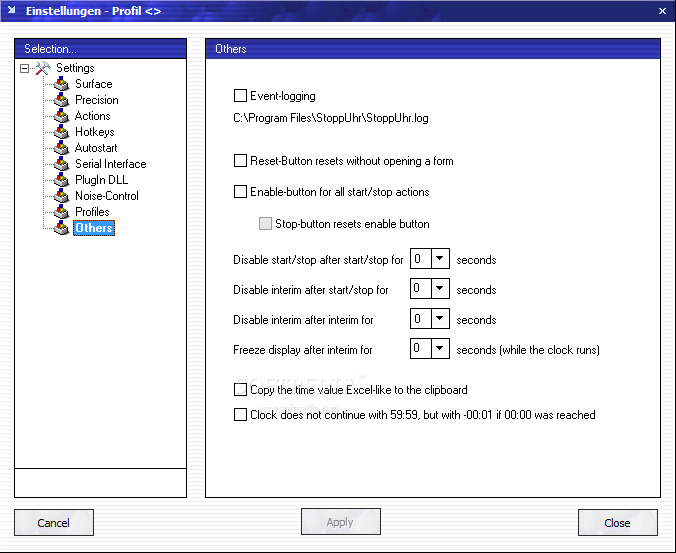676x553 pixels.
Task: Click the Settings root tree label
Action: coord(75,68)
